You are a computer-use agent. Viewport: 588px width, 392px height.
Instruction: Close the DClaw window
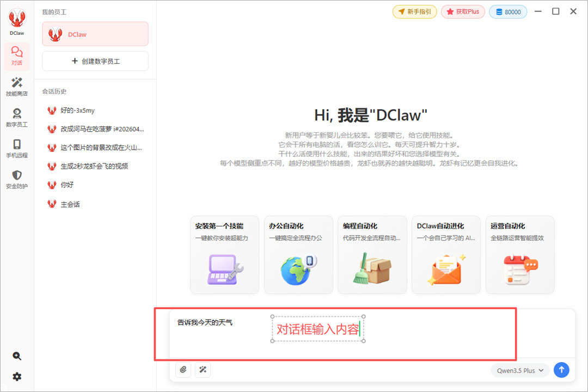(573, 11)
